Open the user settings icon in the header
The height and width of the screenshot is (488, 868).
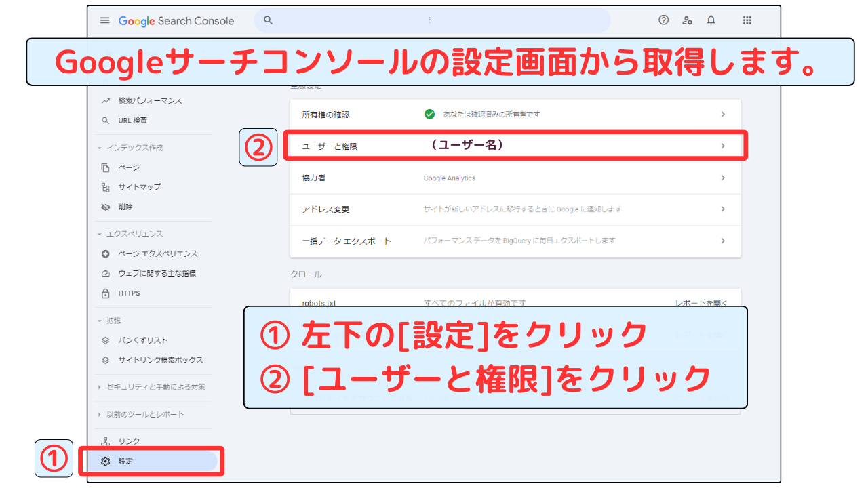tap(687, 20)
